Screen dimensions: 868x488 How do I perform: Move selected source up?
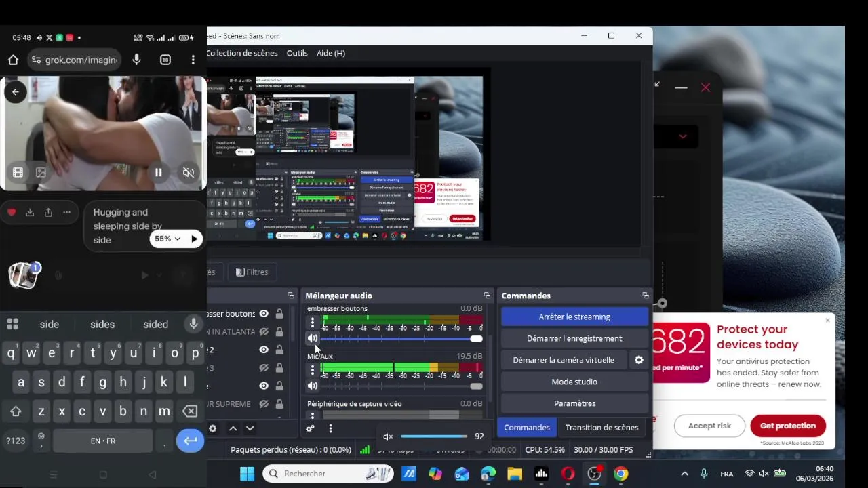(233, 428)
